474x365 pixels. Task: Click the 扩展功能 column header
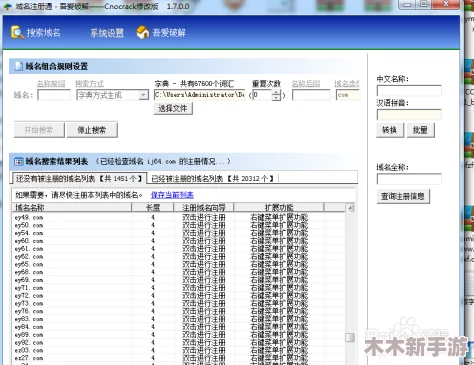coord(279,207)
